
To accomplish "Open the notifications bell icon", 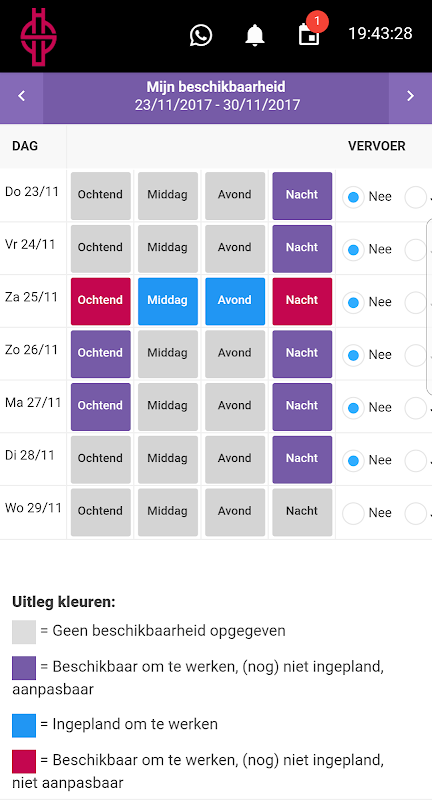I will click(x=255, y=36).
